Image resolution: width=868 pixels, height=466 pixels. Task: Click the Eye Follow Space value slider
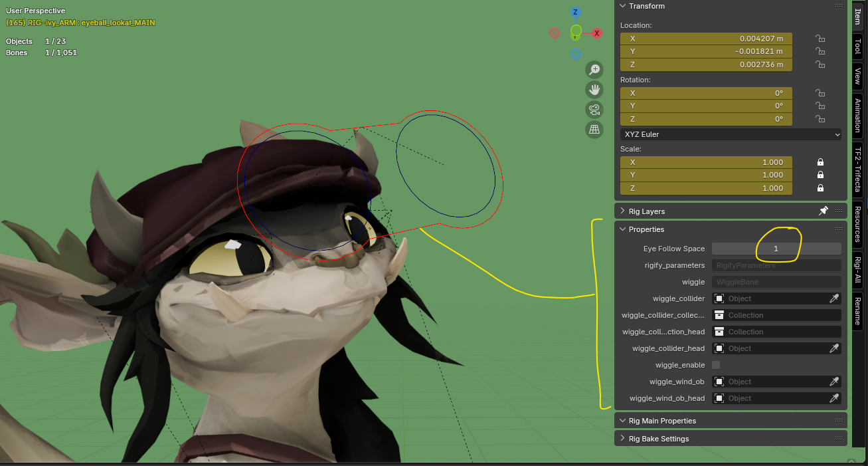pyautogui.click(x=776, y=249)
